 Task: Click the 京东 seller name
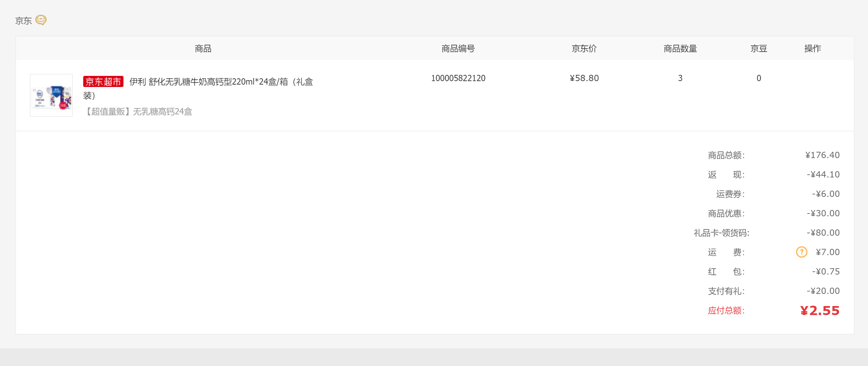[23, 21]
